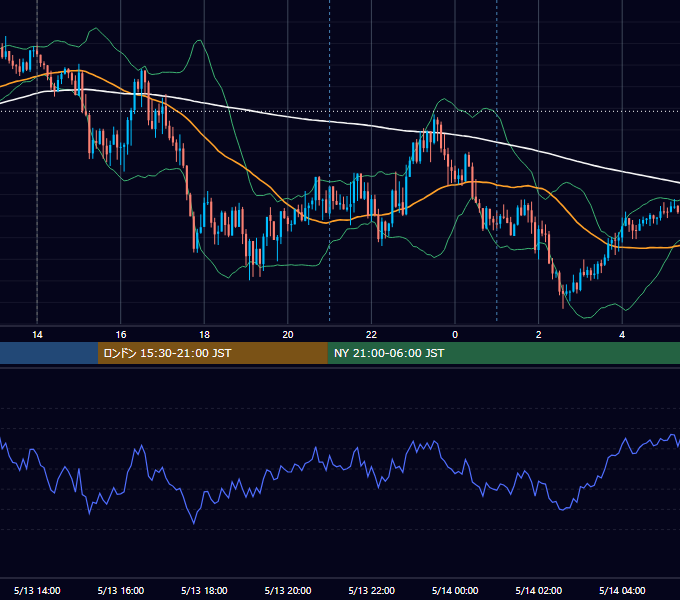The image size is (680, 600).
Task: Click the 5/13 18:00 date label
Action: click(204, 590)
